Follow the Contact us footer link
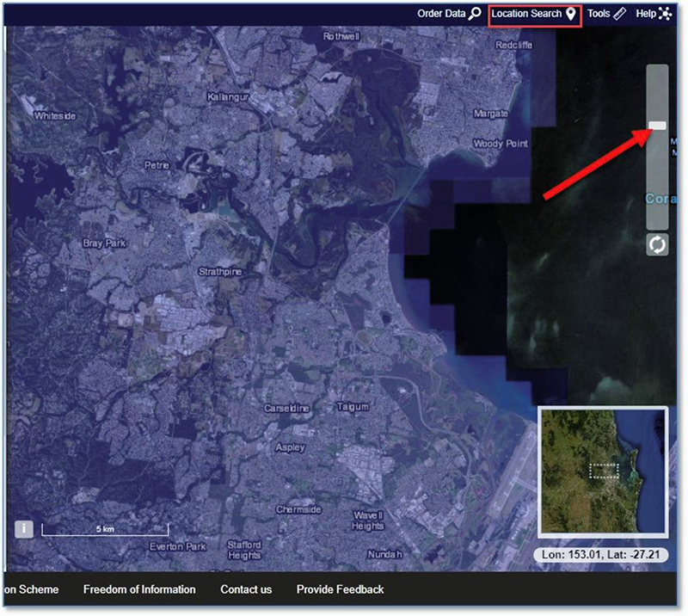This screenshot has height=616, width=688. point(246,589)
